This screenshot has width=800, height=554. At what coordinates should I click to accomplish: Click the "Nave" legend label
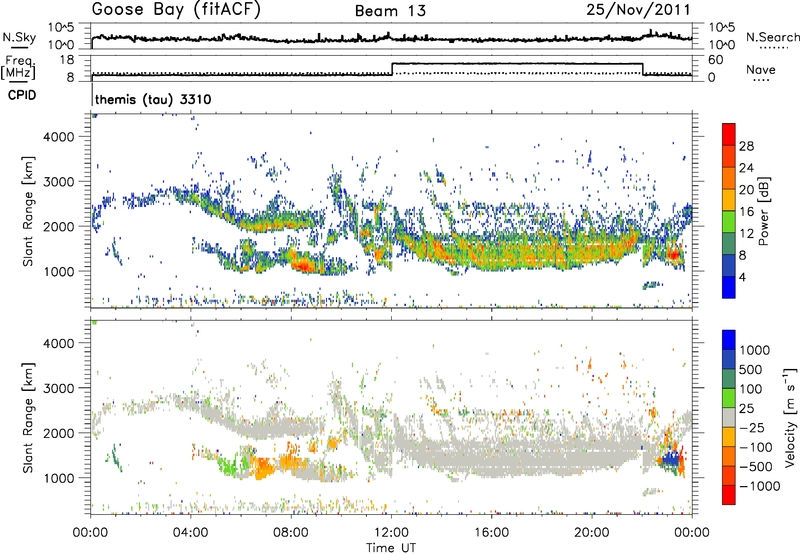click(x=761, y=70)
